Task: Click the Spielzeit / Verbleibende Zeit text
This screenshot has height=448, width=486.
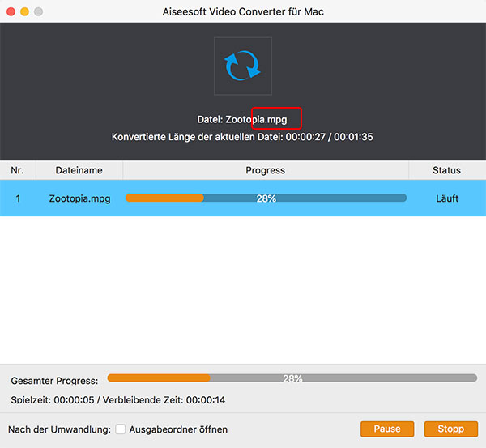Action: coord(118,400)
